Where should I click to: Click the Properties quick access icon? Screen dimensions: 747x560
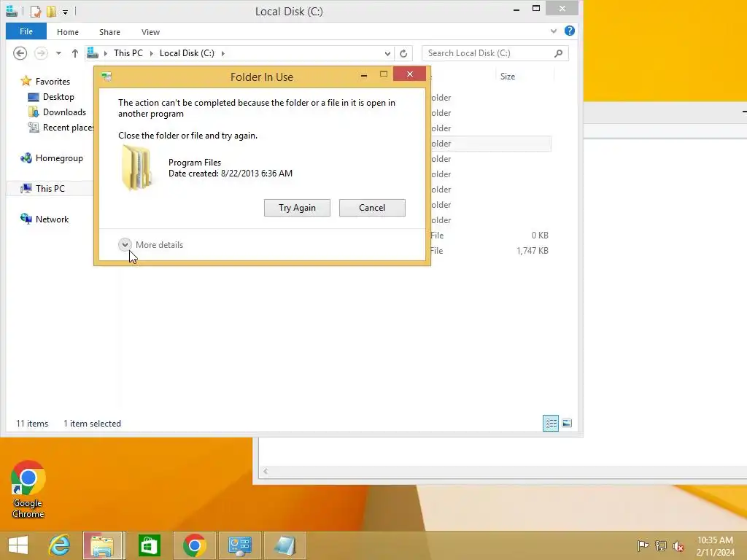click(36, 11)
